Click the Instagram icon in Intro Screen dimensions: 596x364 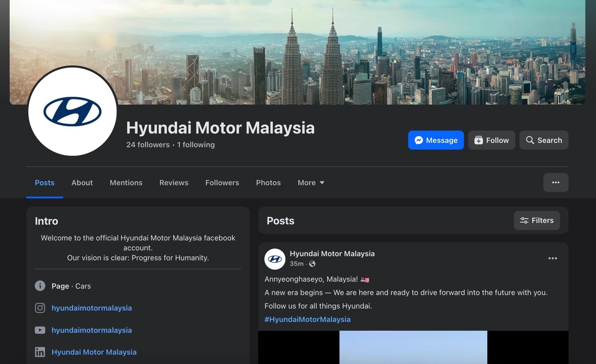click(40, 308)
